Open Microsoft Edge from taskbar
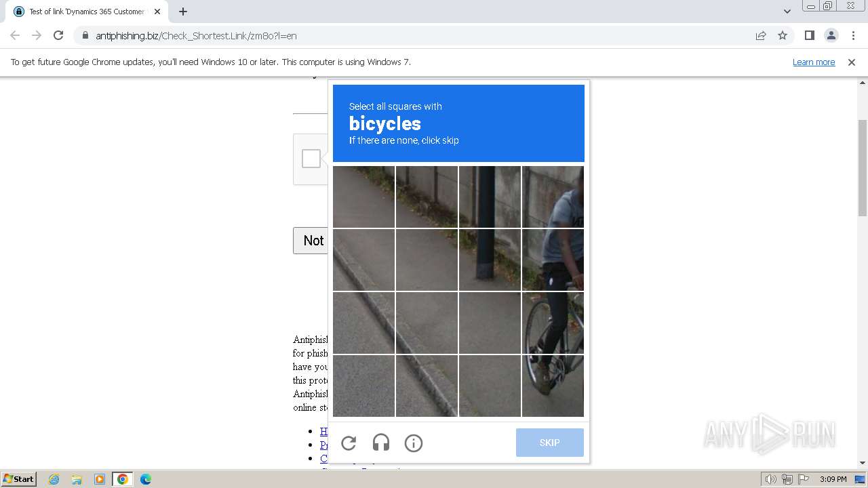868x488 pixels. (x=146, y=479)
